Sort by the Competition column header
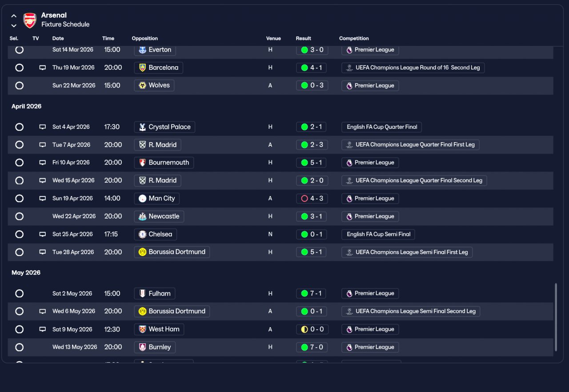 354,39
